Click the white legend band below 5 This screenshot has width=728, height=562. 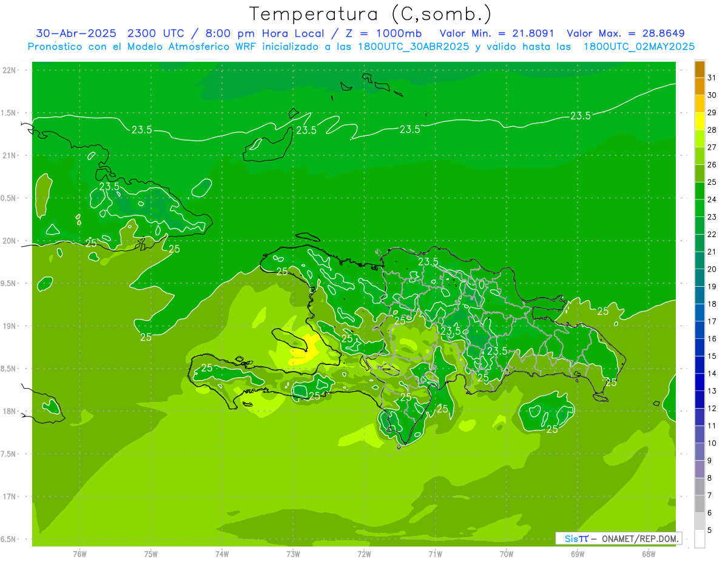(699, 539)
